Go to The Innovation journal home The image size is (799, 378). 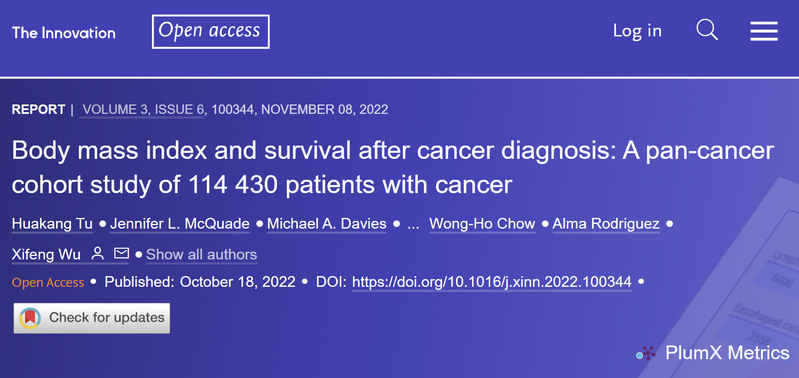click(x=64, y=33)
